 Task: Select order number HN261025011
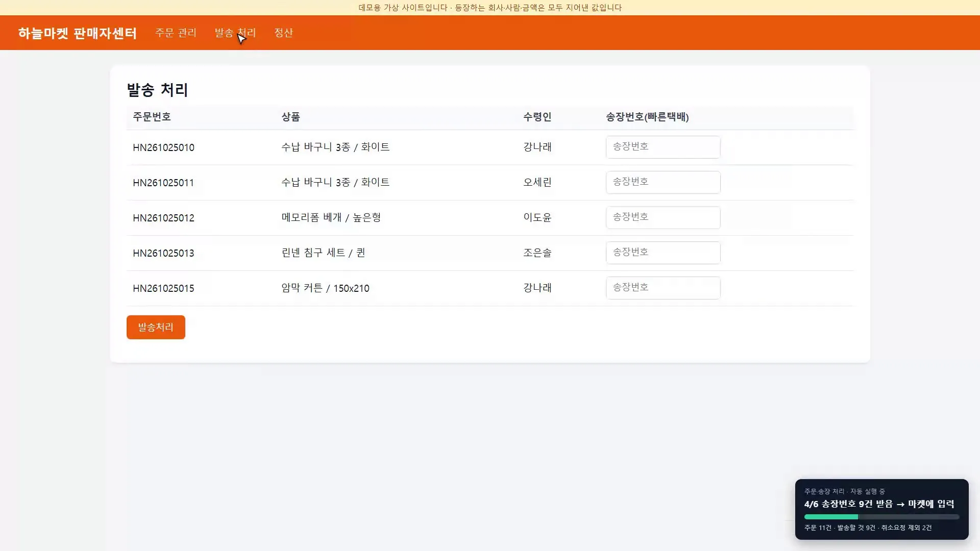pos(163,183)
